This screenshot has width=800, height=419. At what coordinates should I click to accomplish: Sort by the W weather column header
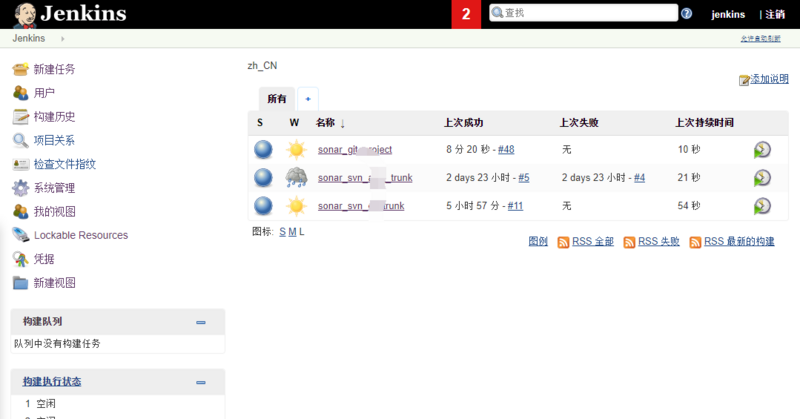pos(294,122)
